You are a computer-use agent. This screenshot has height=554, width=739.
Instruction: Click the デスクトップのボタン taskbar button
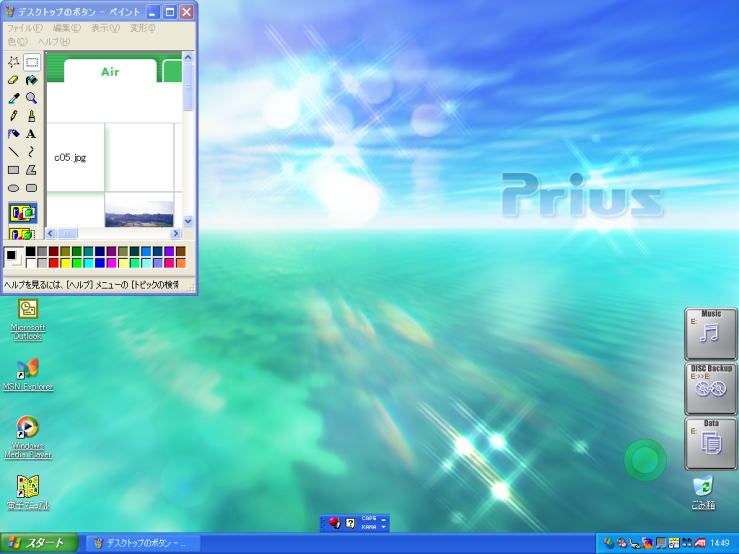click(143, 543)
